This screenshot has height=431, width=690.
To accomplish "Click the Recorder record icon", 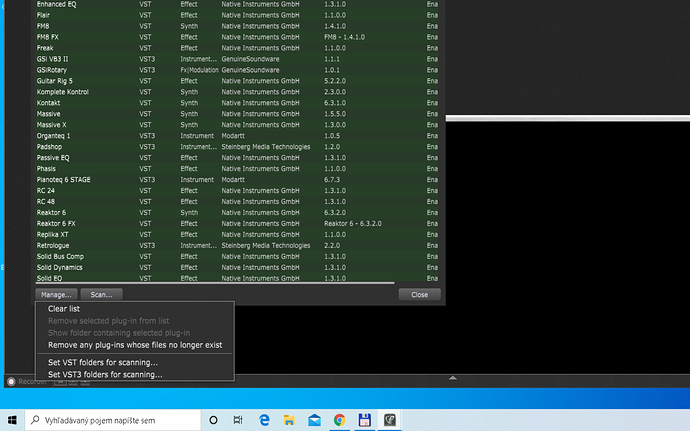I will tap(11, 382).
